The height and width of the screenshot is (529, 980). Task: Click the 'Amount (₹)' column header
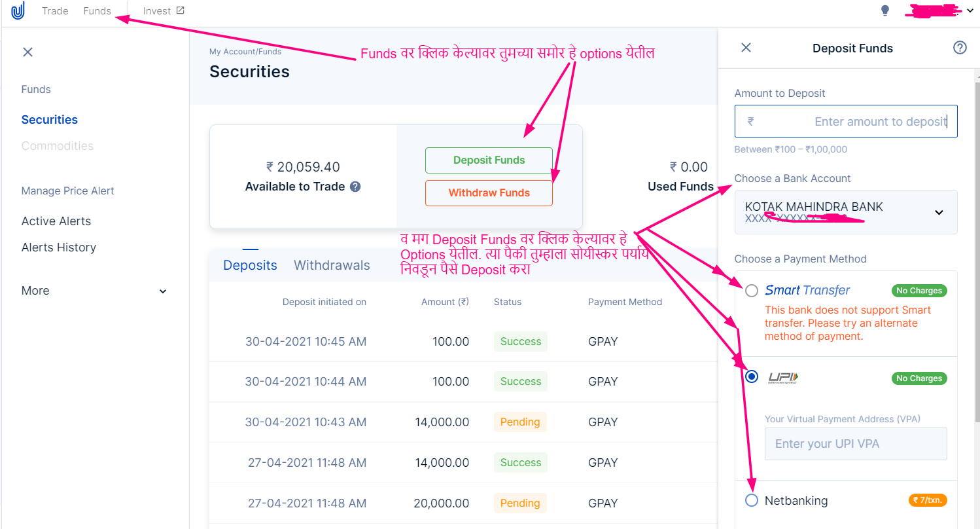[x=445, y=302]
